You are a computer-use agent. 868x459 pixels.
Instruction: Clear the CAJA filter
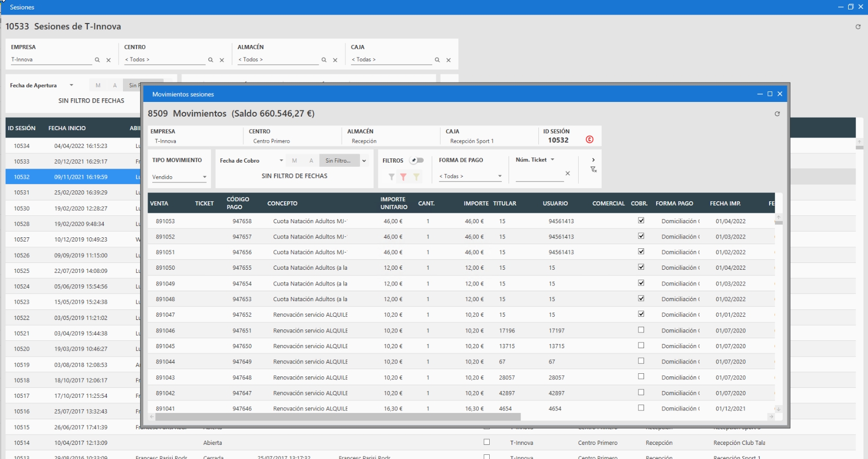pos(448,60)
